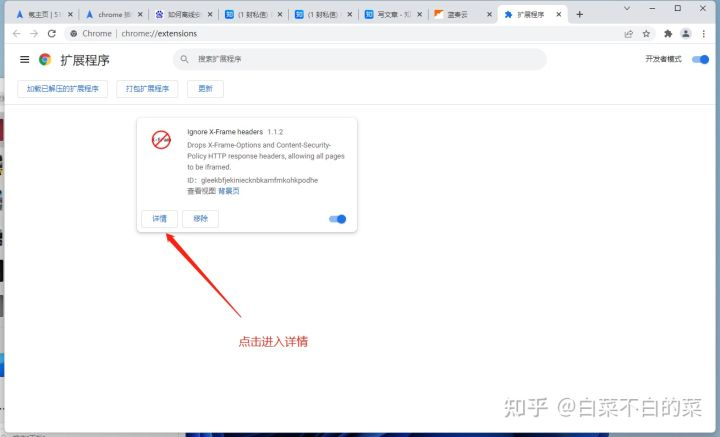720x437 pixels.
Task: Click the Ignore X-Frame headers title
Action: (225, 132)
